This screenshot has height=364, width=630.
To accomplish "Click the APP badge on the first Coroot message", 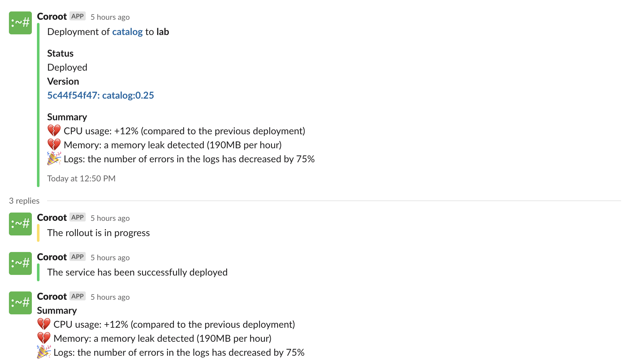I will 77,16.
